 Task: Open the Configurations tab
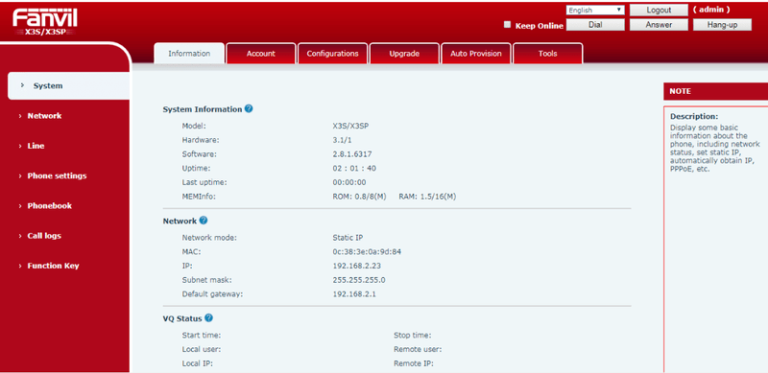pyautogui.click(x=333, y=54)
